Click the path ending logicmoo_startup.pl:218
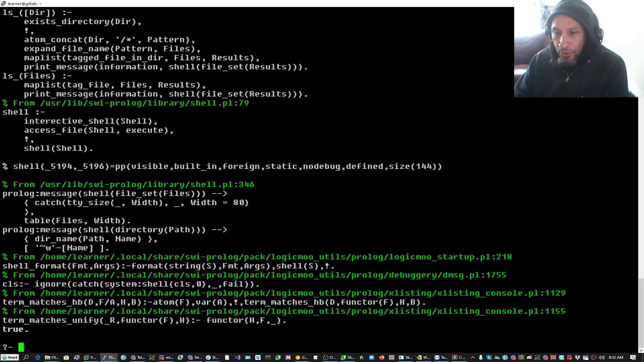Screen dimensions: 644x362 276,257
